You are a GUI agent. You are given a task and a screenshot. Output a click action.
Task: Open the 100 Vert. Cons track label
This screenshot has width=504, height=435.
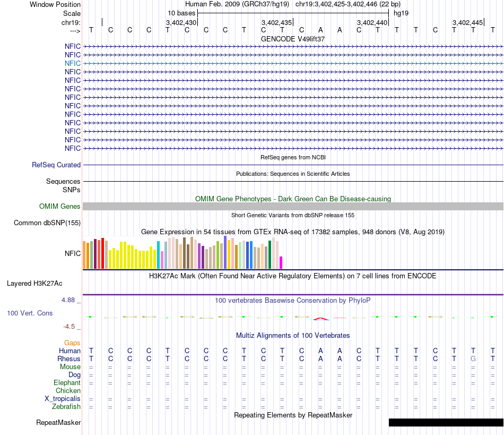(x=30, y=313)
